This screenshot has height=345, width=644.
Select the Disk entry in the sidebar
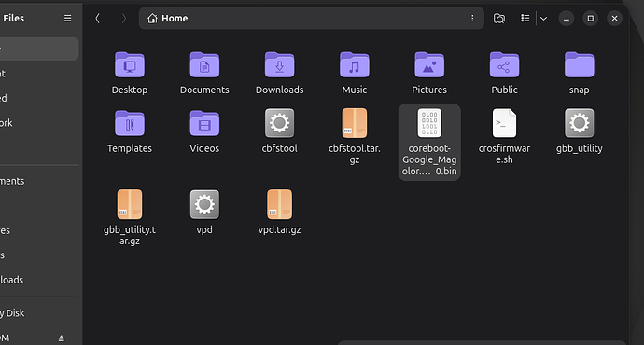coord(39,313)
